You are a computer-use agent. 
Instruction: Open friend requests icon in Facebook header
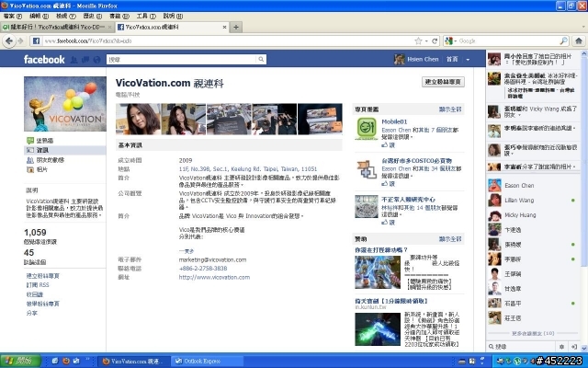tap(74, 59)
